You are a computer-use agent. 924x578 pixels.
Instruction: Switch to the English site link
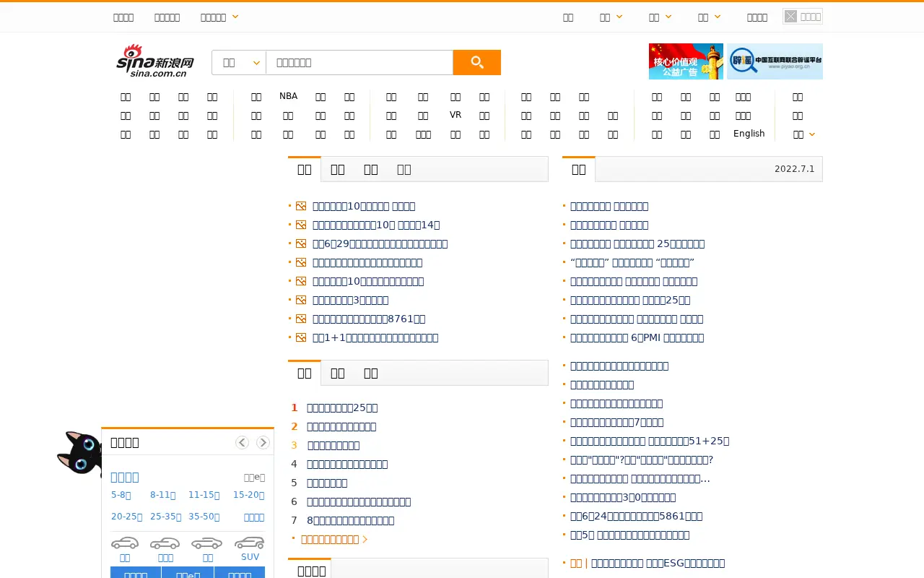point(749,134)
